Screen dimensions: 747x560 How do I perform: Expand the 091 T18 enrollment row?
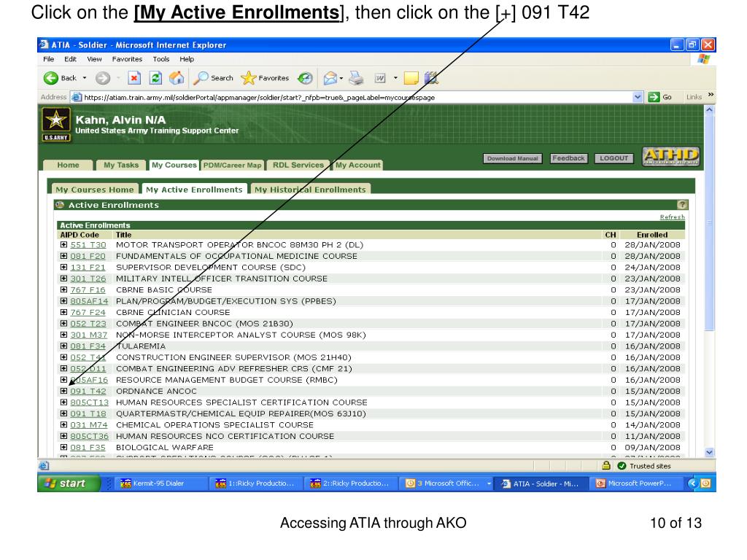click(64, 413)
